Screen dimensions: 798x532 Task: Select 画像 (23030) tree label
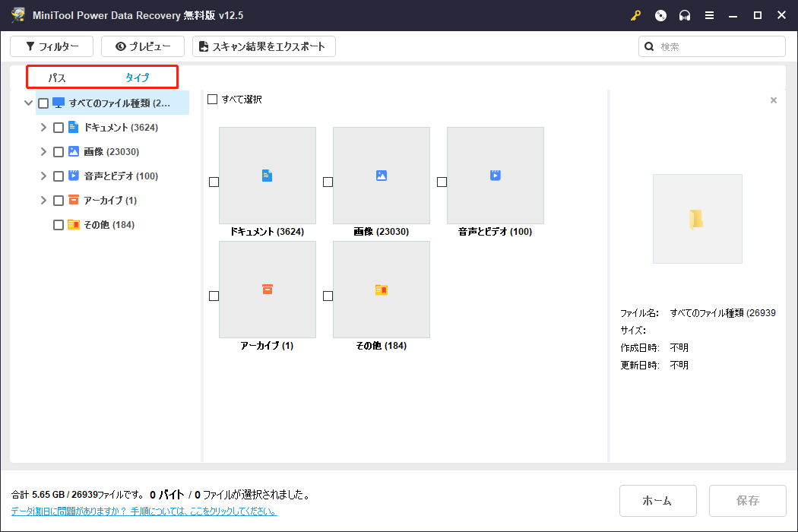[112, 152]
